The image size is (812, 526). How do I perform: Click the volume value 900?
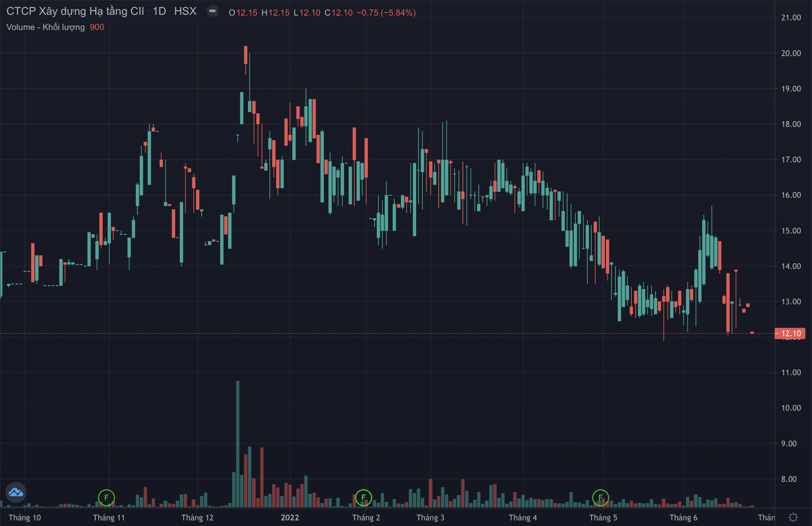tap(97, 27)
